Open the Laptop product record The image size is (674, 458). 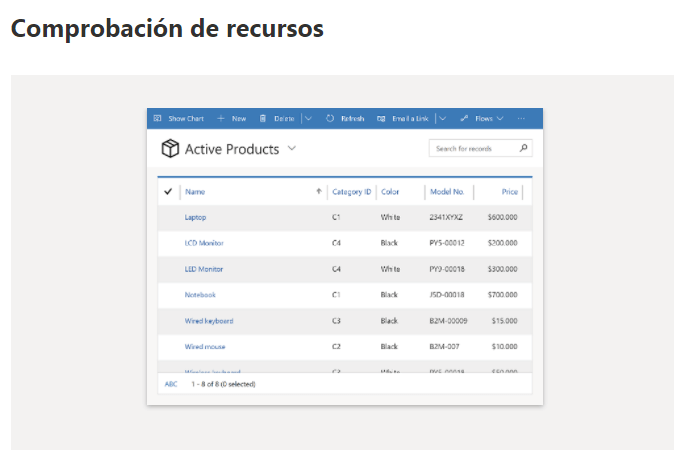pos(195,217)
